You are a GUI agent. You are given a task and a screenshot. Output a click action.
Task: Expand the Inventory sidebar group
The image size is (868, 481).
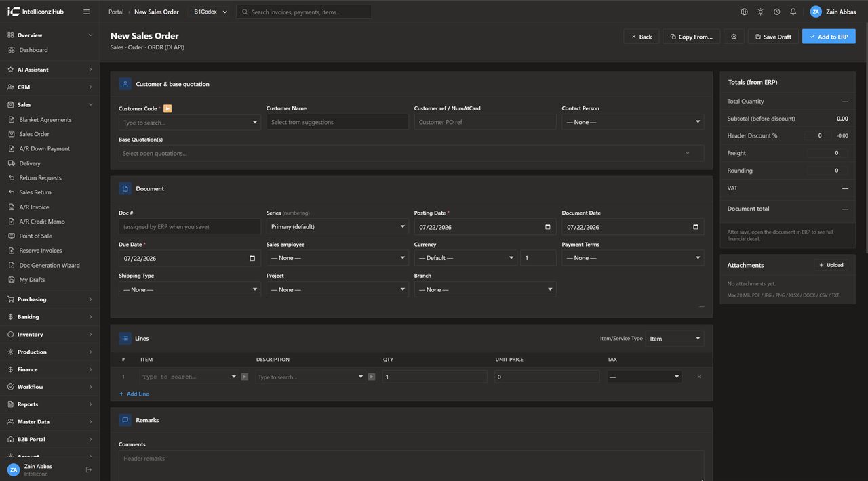(x=50, y=335)
